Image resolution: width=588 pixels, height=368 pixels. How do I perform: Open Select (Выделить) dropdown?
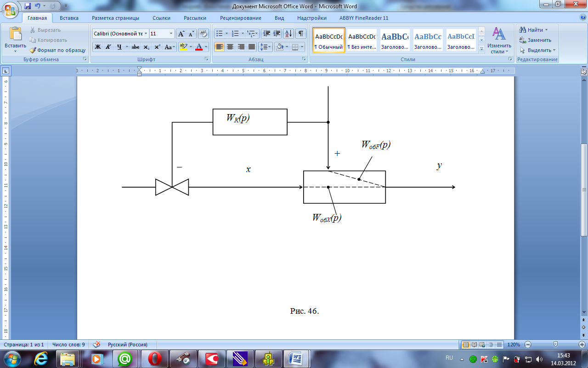537,50
